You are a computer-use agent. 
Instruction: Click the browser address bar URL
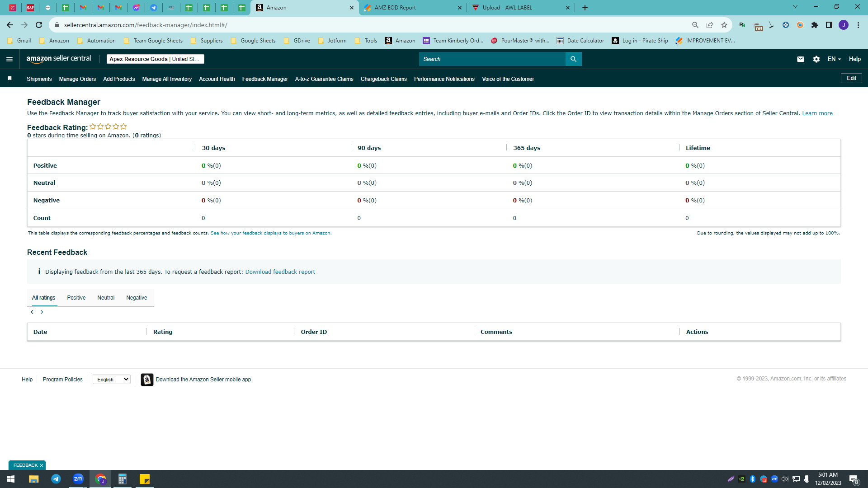(x=146, y=25)
